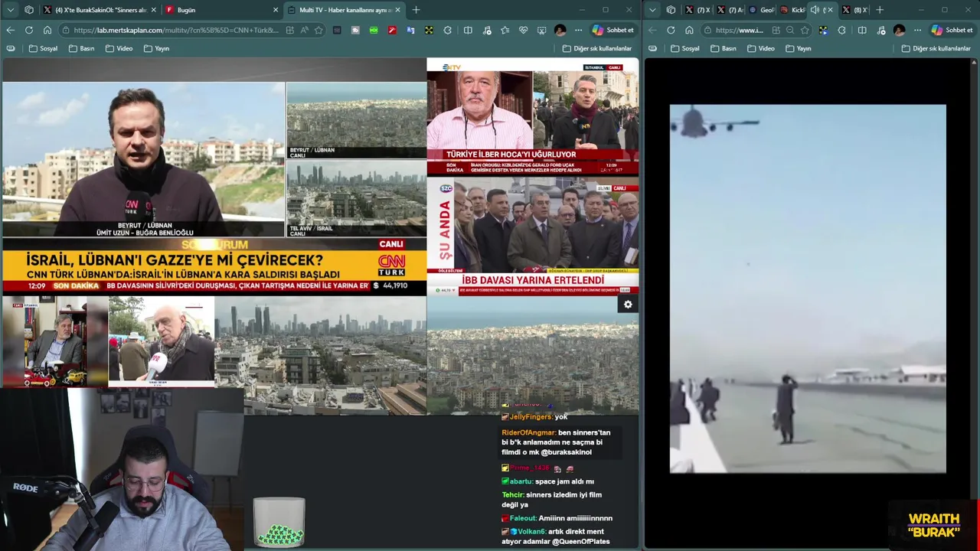Open the red pen extension in left browser
The width and height of the screenshot is (980, 551).
click(x=392, y=30)
